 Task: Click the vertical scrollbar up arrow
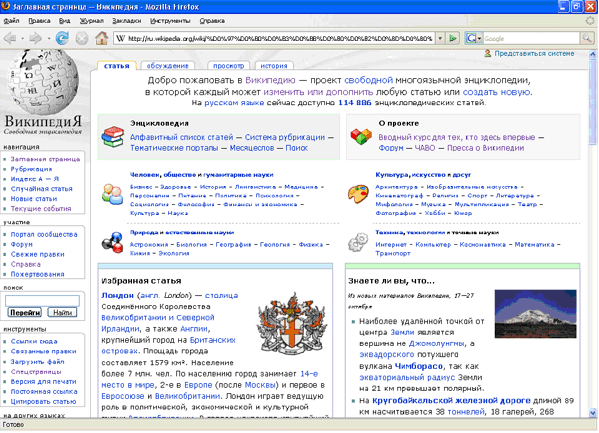[593, 54]
